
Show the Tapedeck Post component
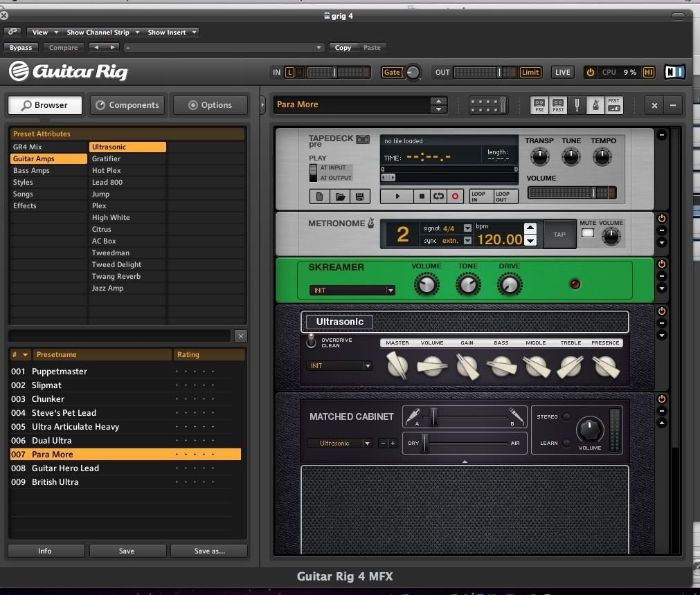tap(558, 105)
